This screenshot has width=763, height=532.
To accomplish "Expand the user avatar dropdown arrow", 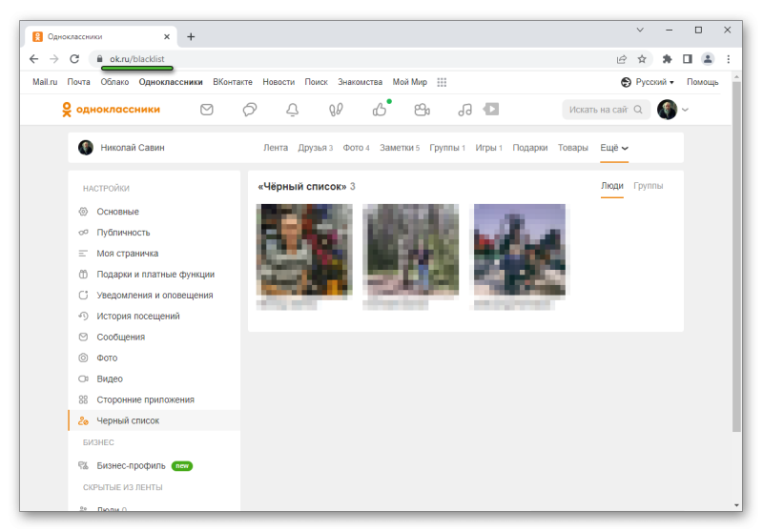I will (685, 110).
